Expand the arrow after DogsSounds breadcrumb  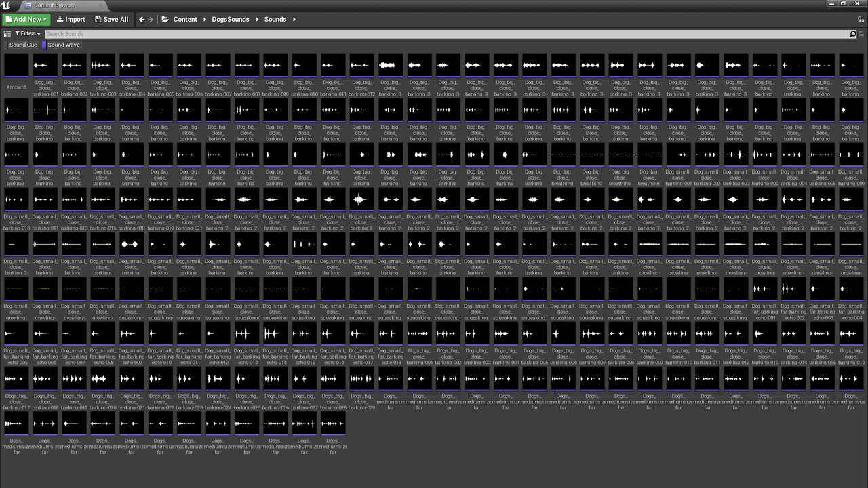(257, 20)
